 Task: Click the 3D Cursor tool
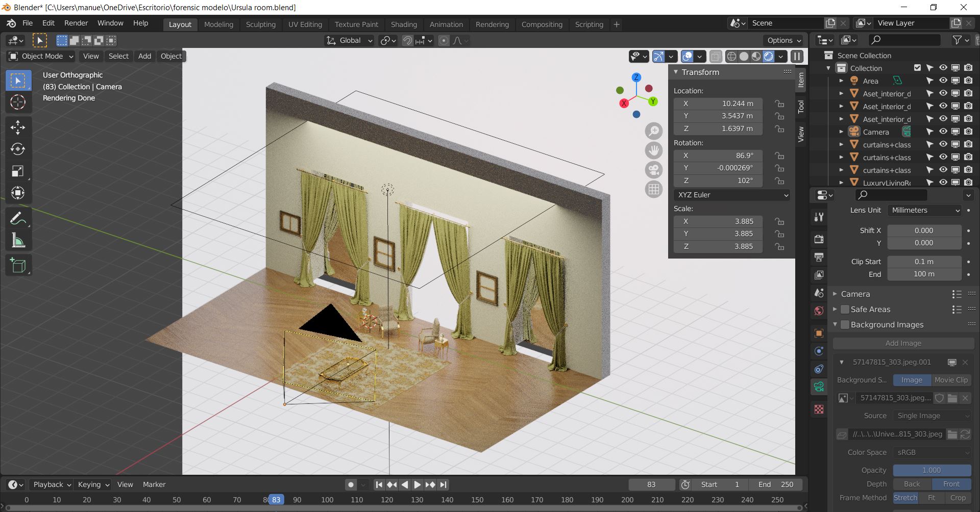(x=18, y=102)
